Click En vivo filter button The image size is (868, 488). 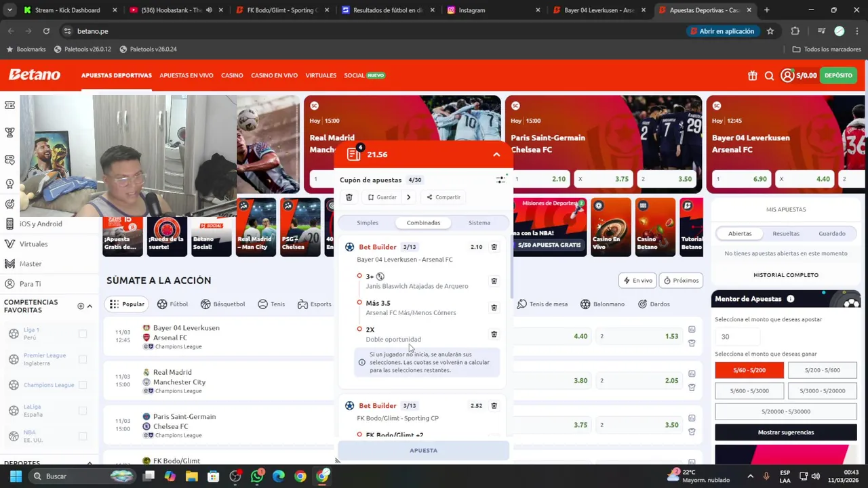[637, 281]
